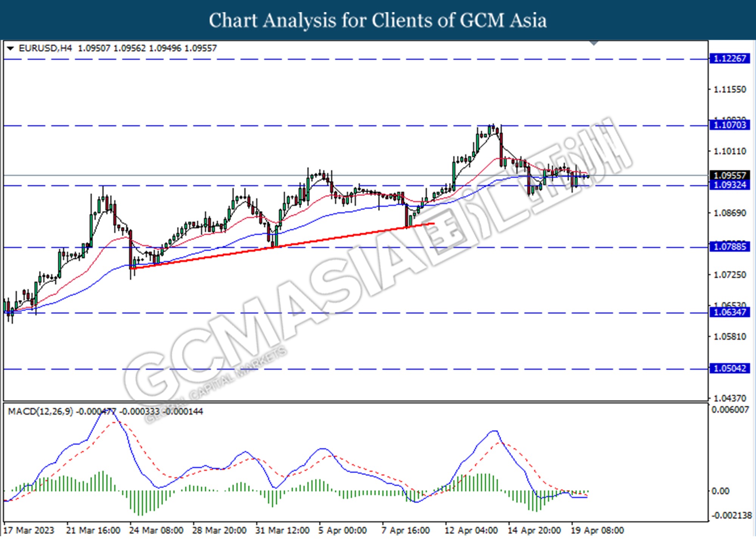Click the EURUSD,H4 symbol label
756x540 pixels.
(45, 48)
